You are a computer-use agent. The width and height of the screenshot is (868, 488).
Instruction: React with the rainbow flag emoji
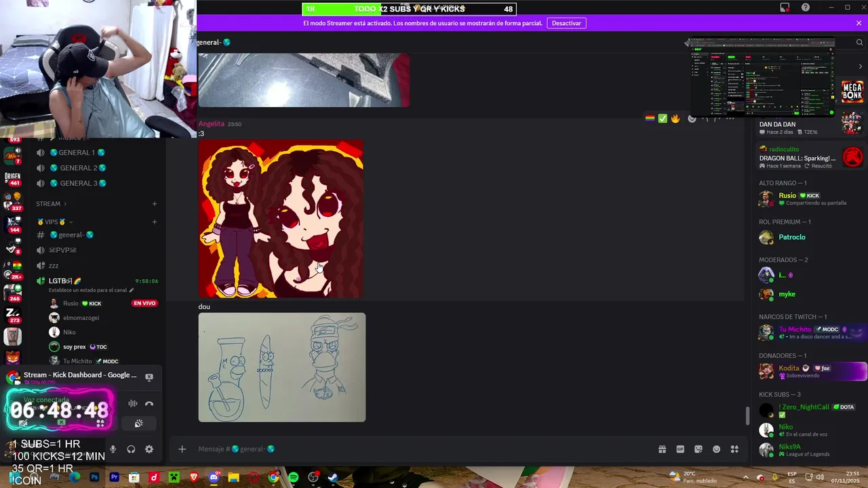(650, 119)
